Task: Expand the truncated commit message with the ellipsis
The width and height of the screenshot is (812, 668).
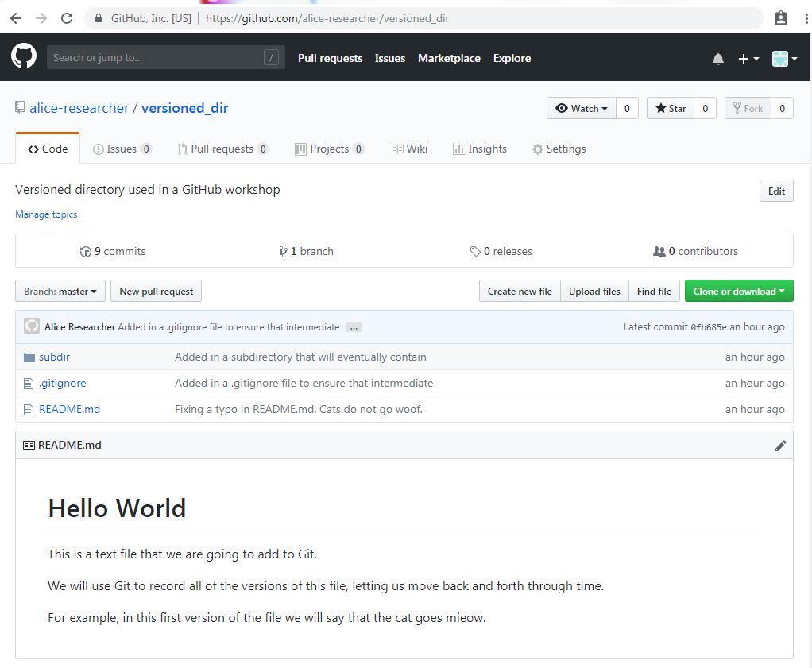Action: coord(354,326)
